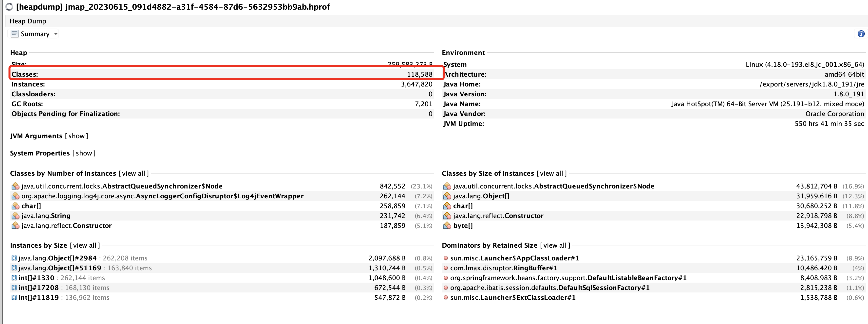The image size is (868, 324).
Task: Open sun.misc.Launcher$AppClassLoader#1 dominator
Action: tap(514, 258)
